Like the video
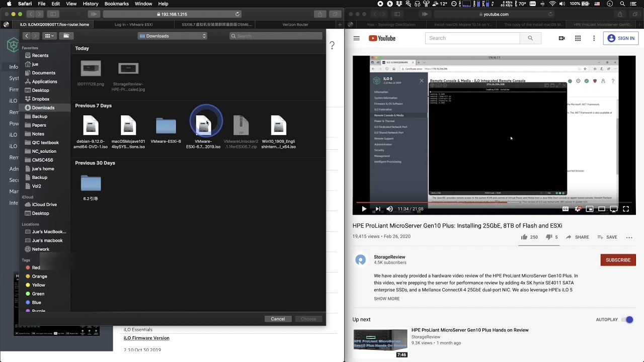644x362 pixels. 529,237
